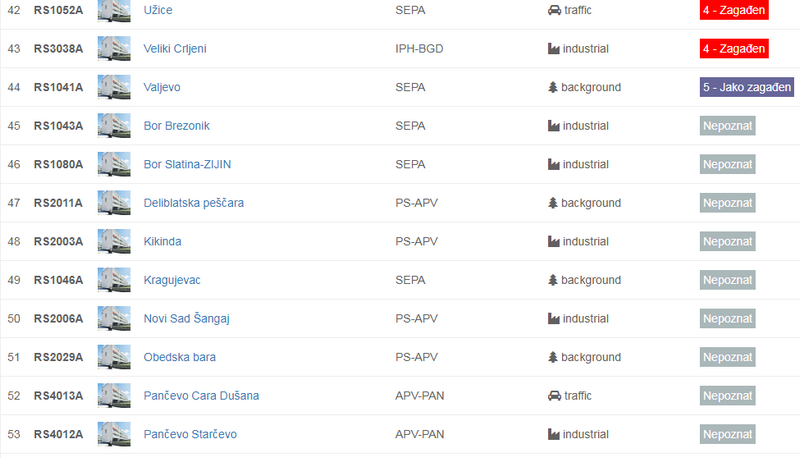Open the Bor Slatina-ZIJIN station link

[187, 164]
